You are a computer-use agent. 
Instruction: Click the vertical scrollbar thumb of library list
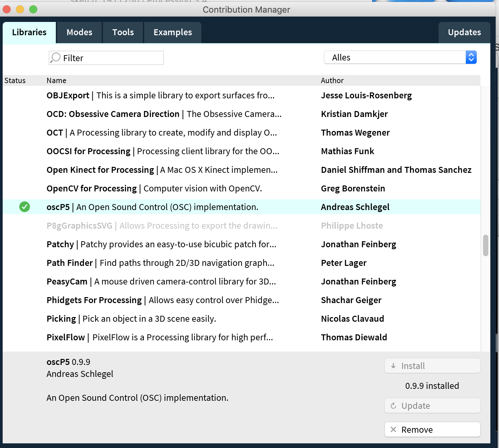click(485, 245)
